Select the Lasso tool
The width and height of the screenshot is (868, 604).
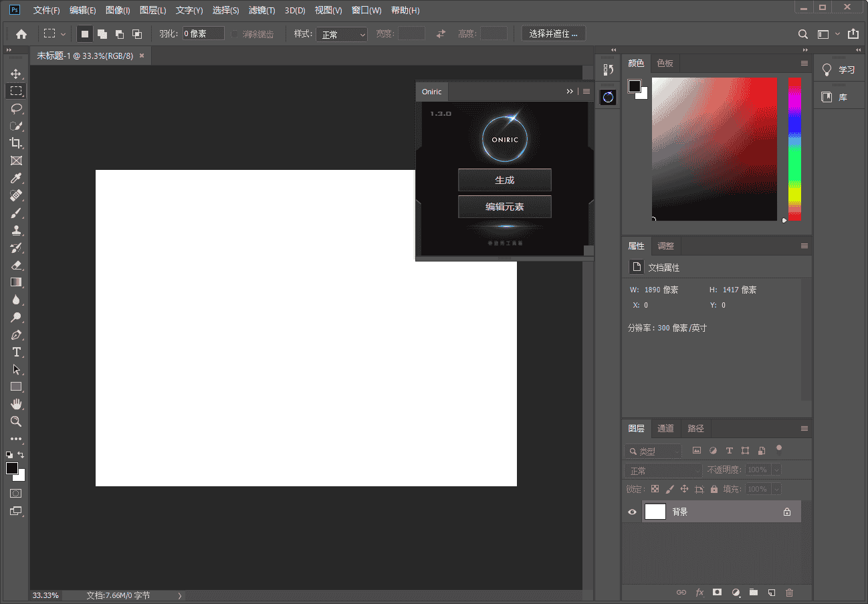[16, 108]
